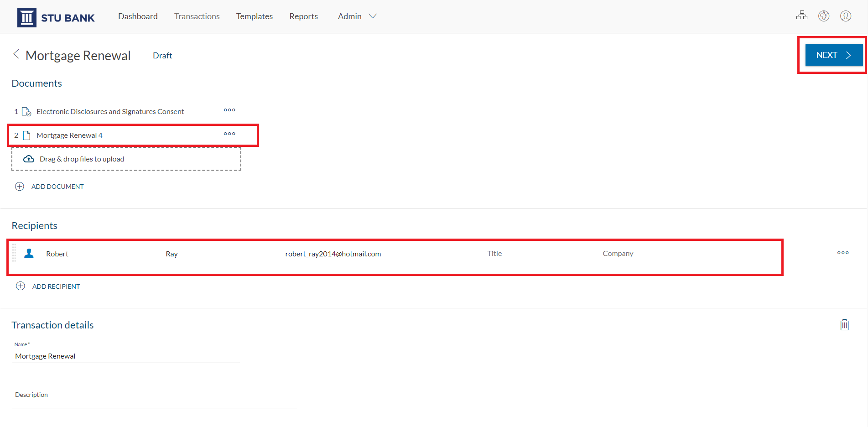Click the cloud upload icon

(29, 159)
